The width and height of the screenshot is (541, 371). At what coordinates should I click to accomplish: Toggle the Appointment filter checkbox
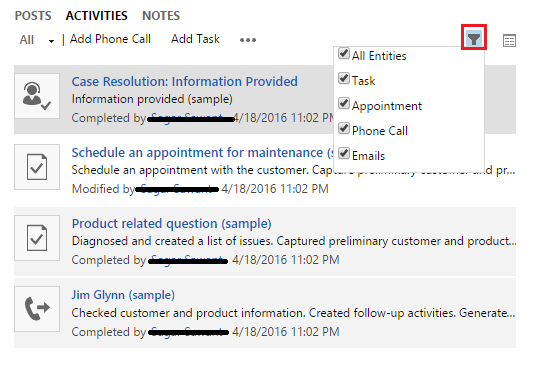tap(344, 103)
